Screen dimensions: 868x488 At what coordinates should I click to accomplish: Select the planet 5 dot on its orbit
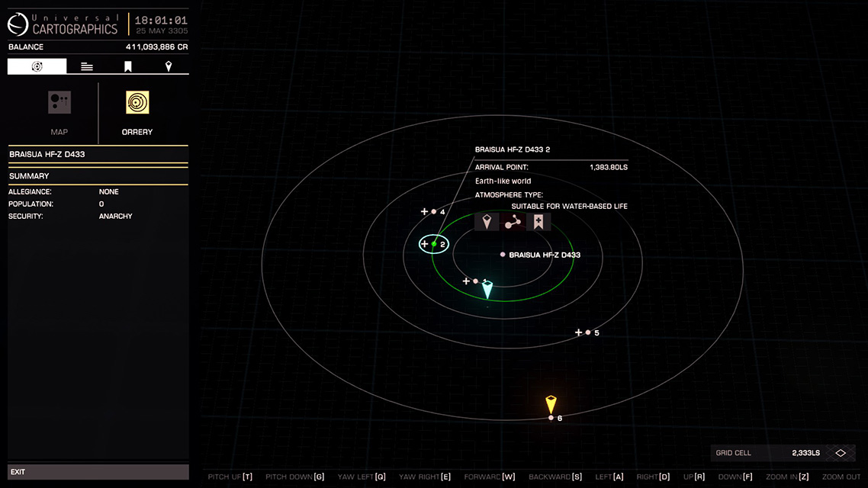(588, 332)
